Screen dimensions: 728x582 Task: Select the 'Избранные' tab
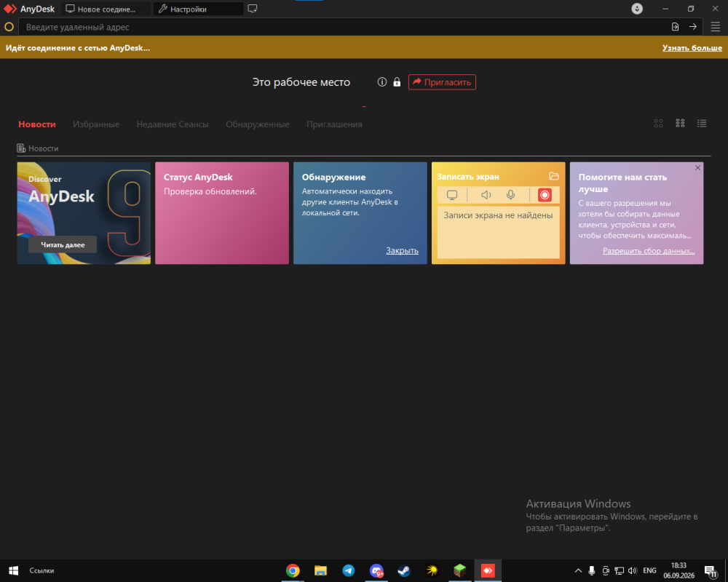click(96, 124)
